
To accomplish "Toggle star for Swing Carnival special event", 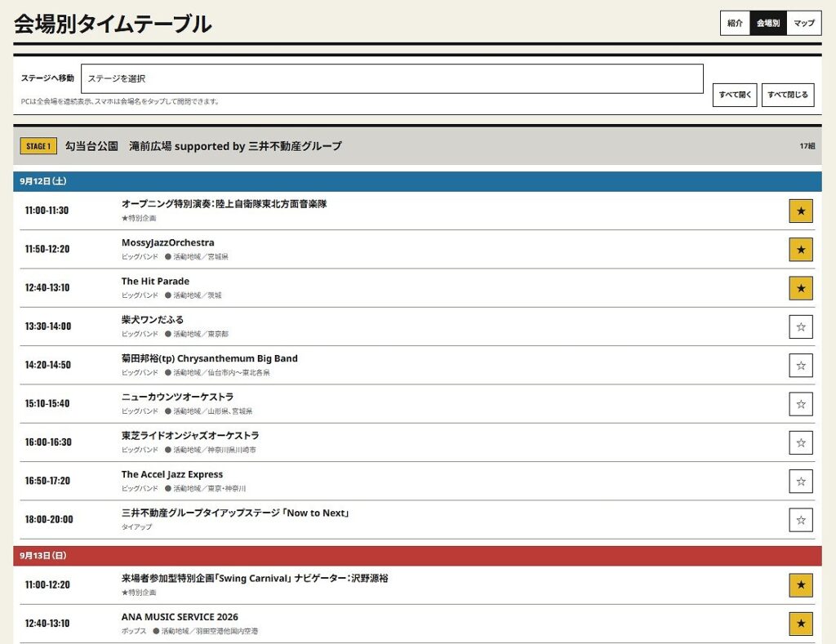I will pos(801,585).
